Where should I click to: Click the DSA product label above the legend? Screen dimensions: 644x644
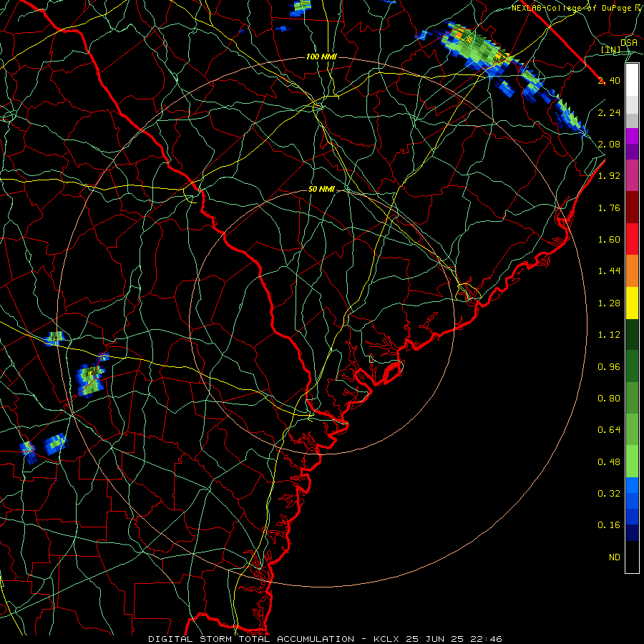(x=629, y=42)
